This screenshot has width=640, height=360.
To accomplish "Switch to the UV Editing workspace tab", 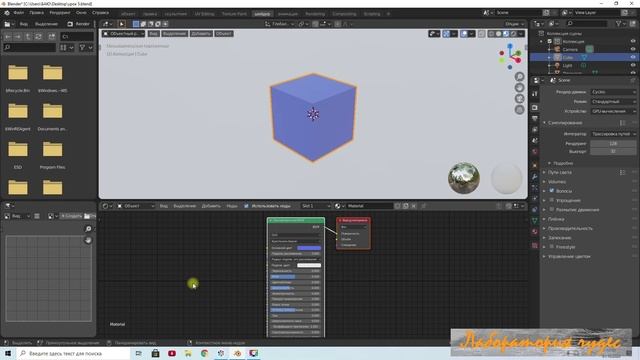I will [x=204, y=13].
